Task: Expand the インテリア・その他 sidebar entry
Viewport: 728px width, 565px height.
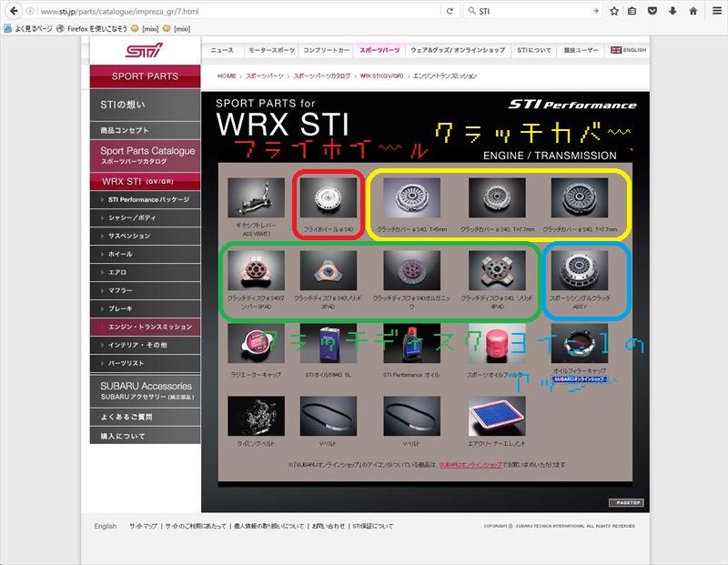Action: pyautogui.click(x=145, y=345)
